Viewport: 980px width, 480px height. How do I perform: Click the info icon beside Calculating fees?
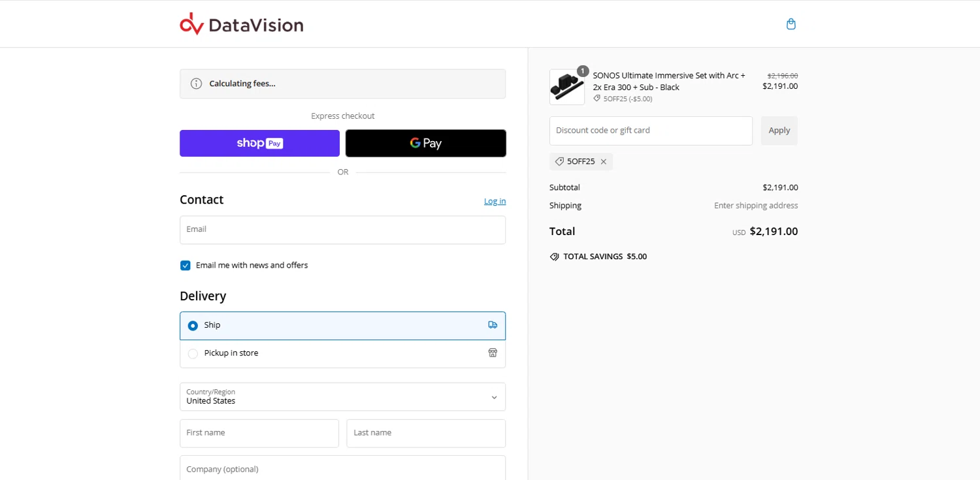coord(196,84)
